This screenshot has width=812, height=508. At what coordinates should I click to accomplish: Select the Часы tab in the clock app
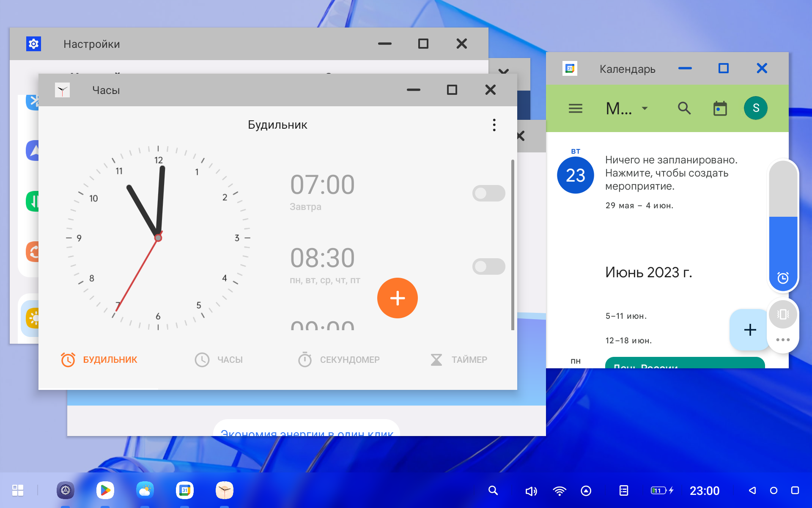pyautogui.click(x=219, y=360)
